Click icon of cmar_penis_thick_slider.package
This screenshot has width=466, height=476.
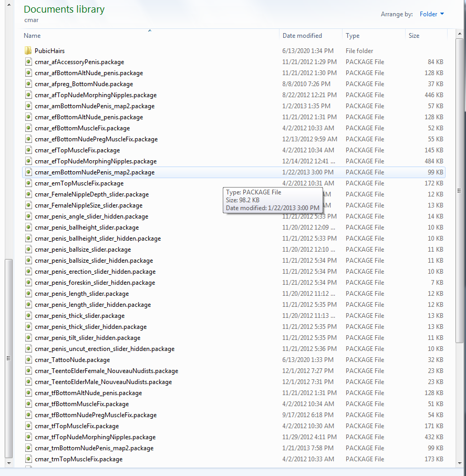[28, 316]
